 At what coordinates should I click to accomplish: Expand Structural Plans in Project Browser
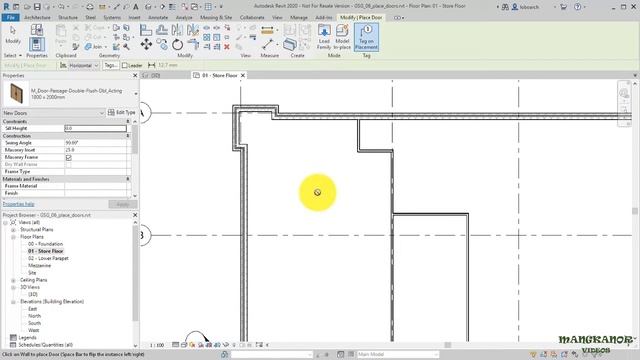point(13,230)
